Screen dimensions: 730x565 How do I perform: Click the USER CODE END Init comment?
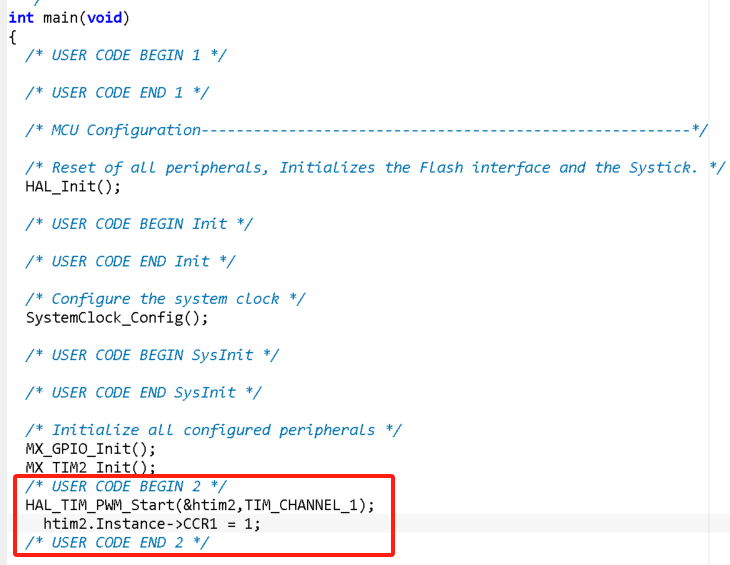(x=130, y=261)
